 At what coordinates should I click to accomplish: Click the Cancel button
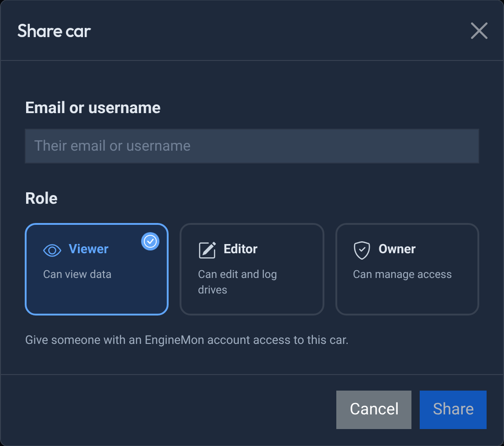point(374,409)
